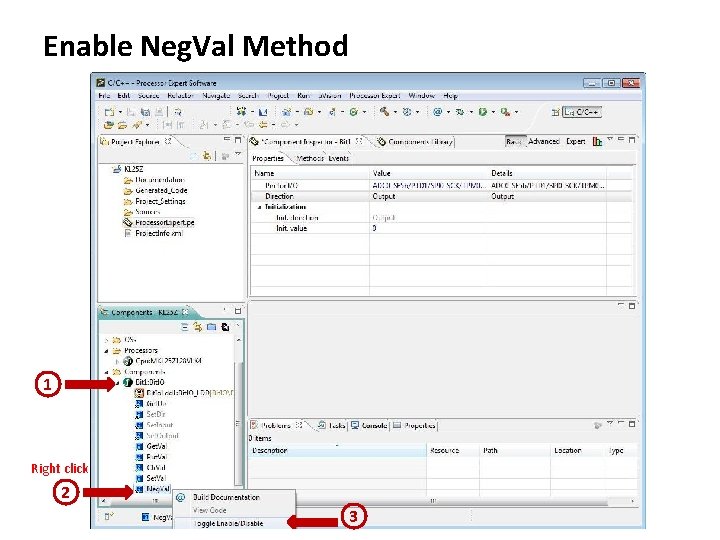Choose Toggle Enable/Disable in context menu
The height and width of the screenshot is (540, 720).
tap(228, 523)
